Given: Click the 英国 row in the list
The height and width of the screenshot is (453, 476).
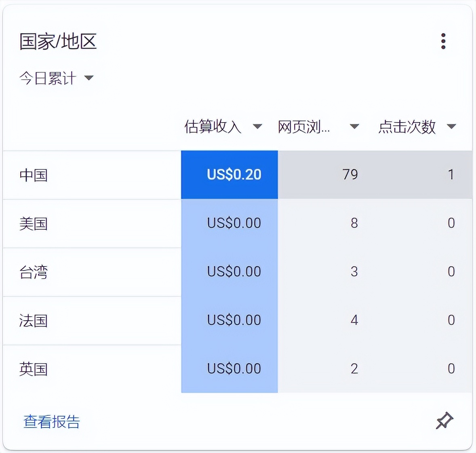Looking at the screenshot, I should click(x=34, y=369).
